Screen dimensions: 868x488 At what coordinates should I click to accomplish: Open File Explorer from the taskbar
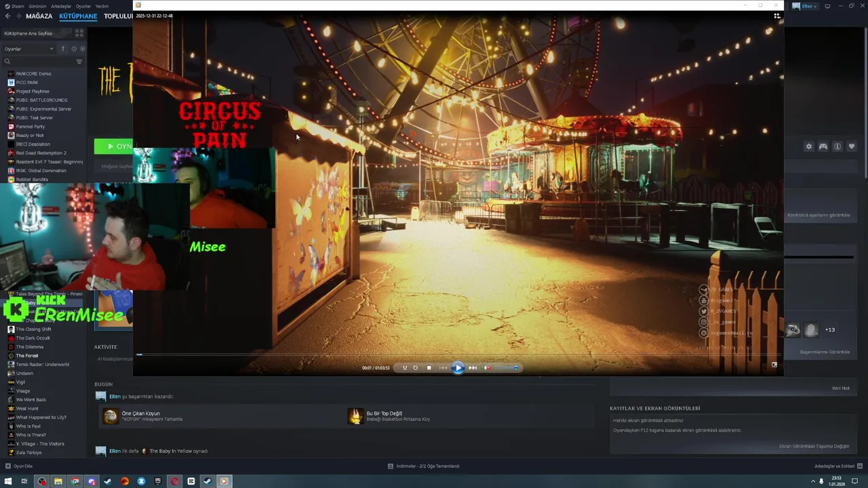[x=58, y=481]
